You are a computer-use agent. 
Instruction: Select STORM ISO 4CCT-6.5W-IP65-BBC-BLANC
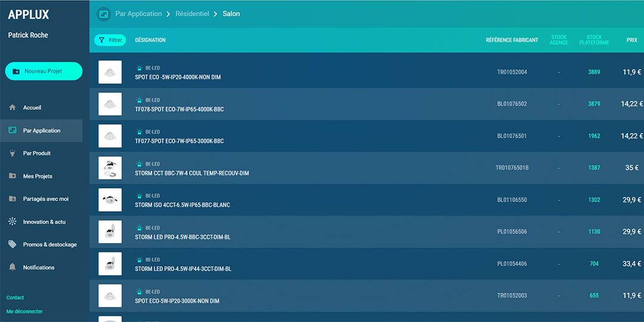coord(182,205)
